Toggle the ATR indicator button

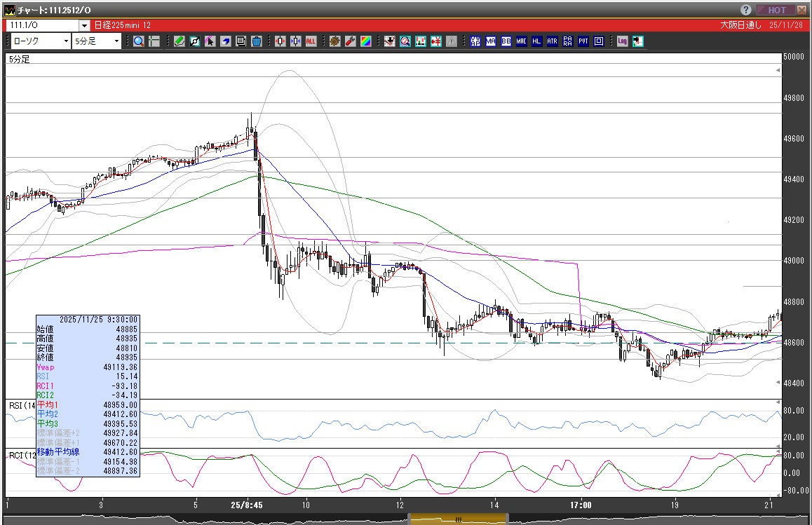553,41
